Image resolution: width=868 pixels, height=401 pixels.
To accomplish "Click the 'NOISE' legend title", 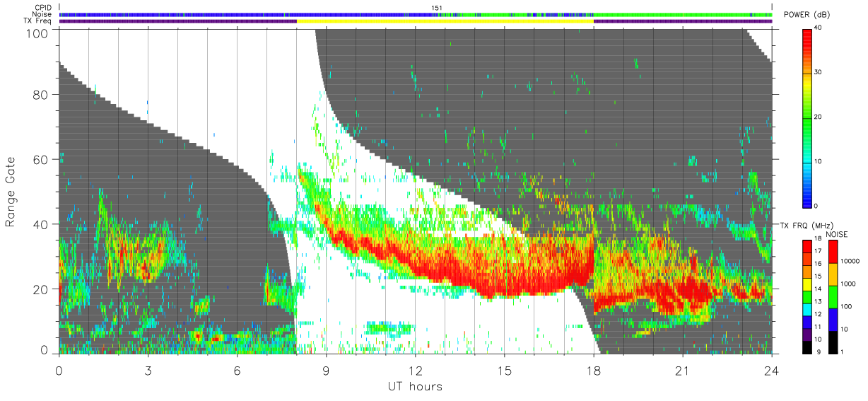I will pyautogui.click(x=838, y=234).
